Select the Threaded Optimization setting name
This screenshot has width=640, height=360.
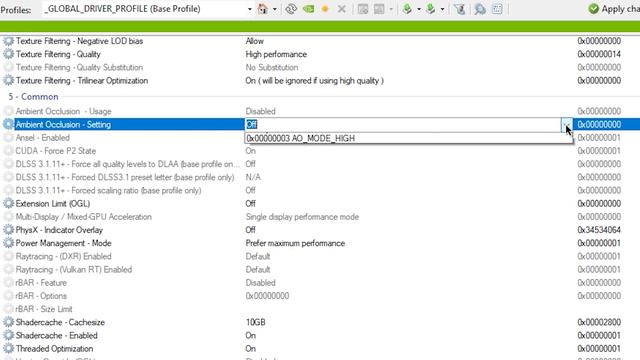(x=54, y=349)
